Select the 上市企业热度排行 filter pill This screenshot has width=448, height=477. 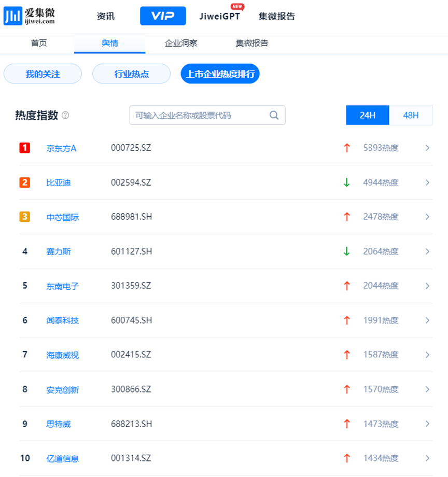tap(220, 74)
